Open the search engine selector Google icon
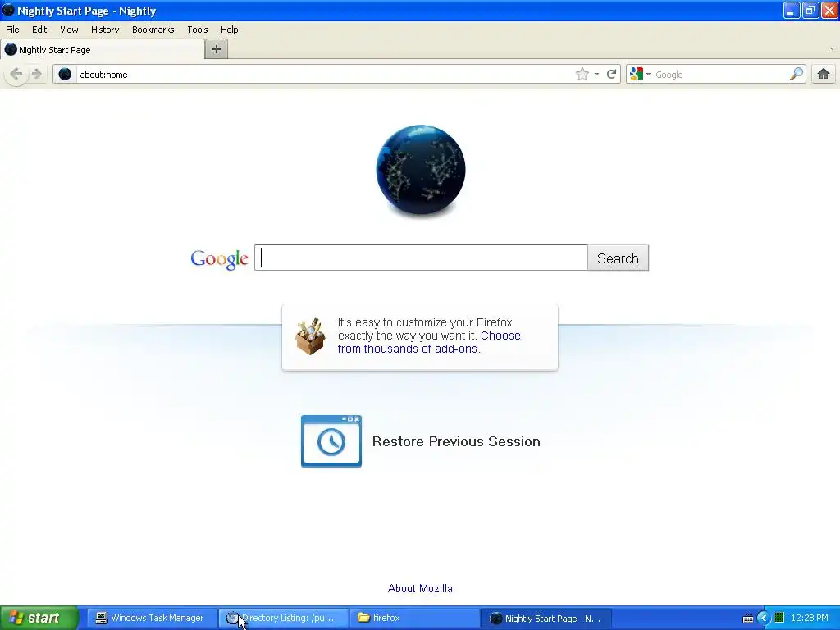 (x=636, y=74)
